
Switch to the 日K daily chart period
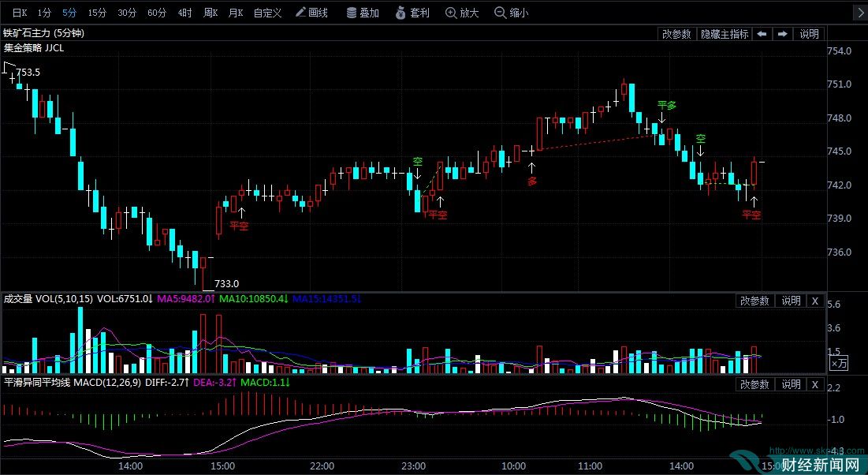20,13
